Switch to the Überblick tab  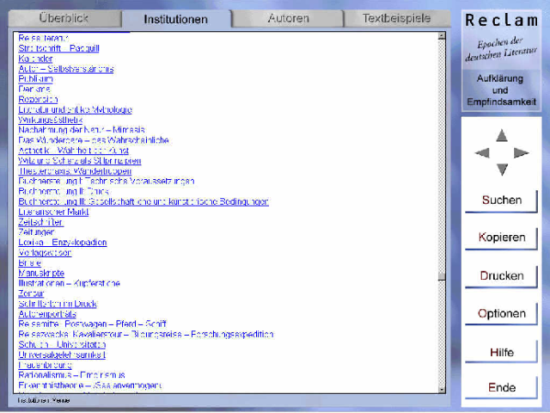[x=65, y=18]
